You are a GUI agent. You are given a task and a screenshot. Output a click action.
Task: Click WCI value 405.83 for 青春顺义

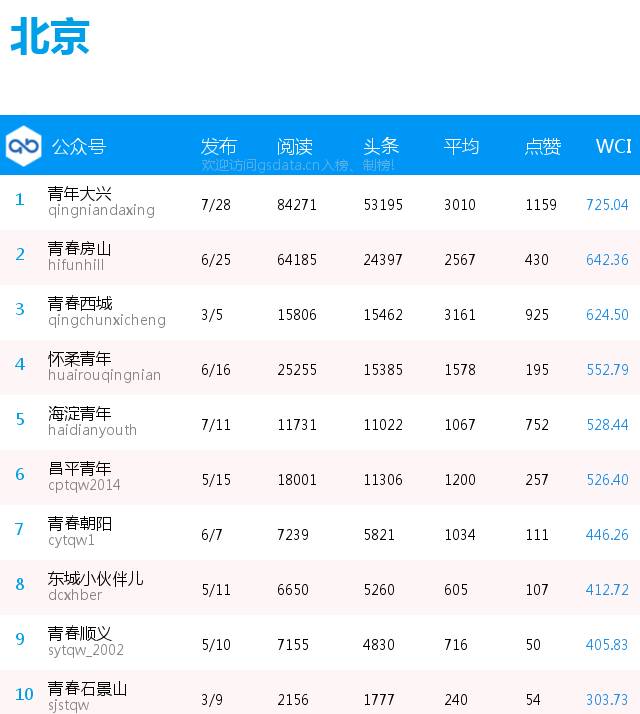(607, 645)
